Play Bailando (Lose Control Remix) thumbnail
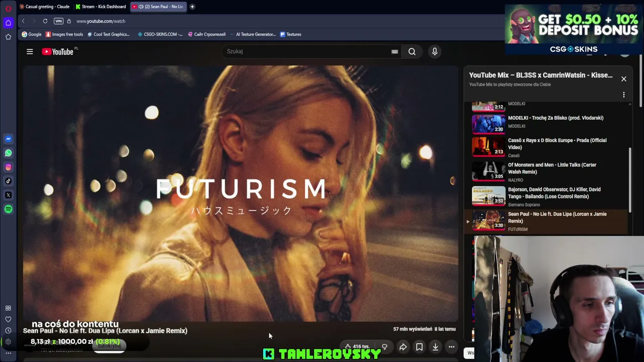This screenshot has height=362, width=644. 489,196
